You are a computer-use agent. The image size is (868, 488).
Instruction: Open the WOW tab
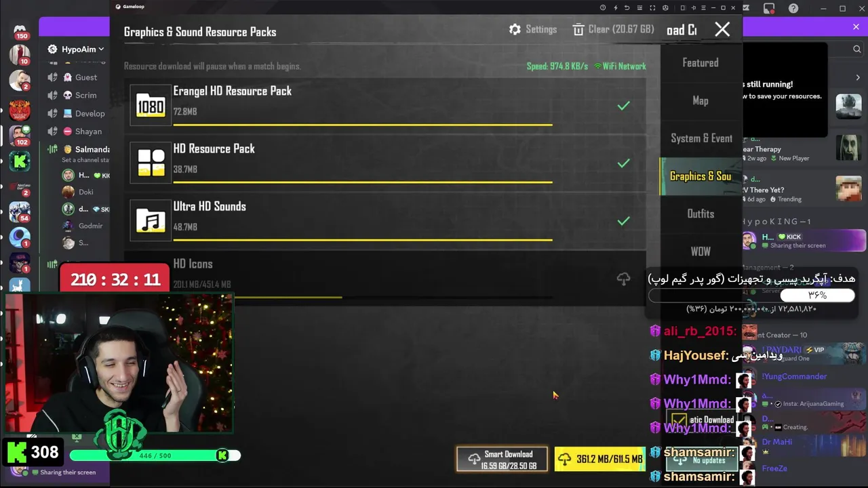click(x=701, y=251)
